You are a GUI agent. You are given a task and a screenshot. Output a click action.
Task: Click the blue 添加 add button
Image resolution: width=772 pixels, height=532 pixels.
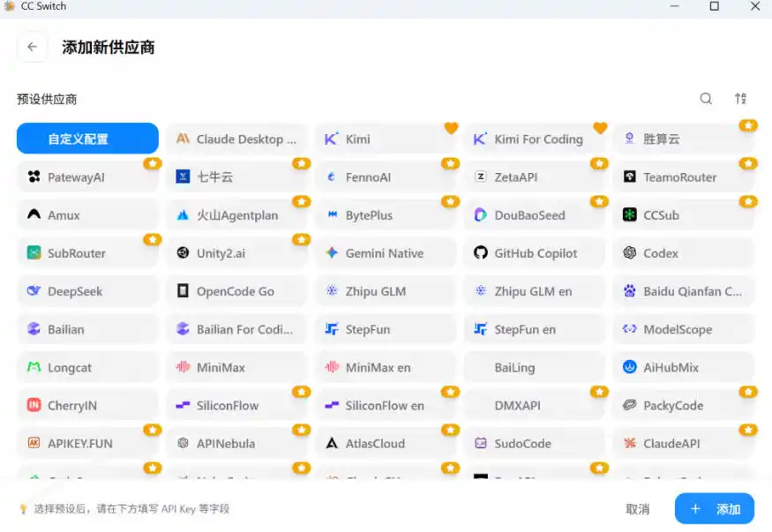(x=715, y=508)
